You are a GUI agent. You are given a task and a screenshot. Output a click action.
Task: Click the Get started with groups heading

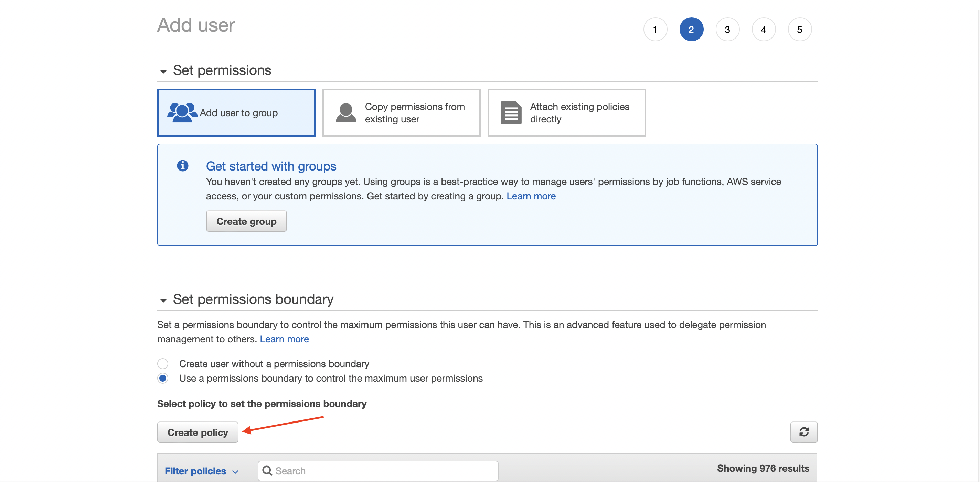point(271,166)
